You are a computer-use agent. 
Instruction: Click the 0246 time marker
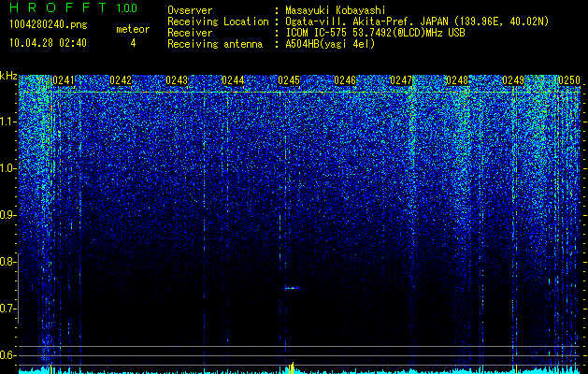[x=345, y=80]
